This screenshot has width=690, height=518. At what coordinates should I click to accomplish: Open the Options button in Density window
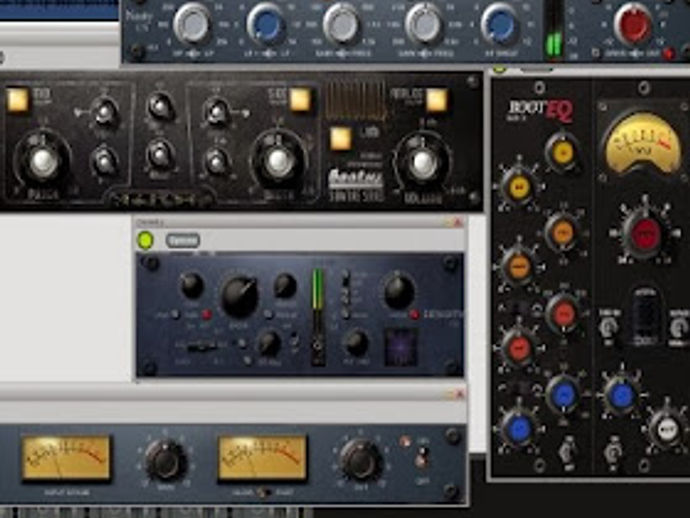pyautogui.click(x=183, y=240)
